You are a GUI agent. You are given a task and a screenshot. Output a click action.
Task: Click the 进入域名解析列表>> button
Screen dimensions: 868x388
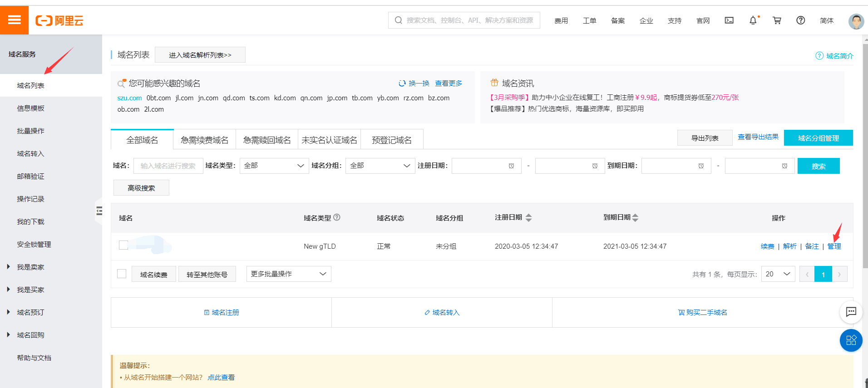[200, 55]
